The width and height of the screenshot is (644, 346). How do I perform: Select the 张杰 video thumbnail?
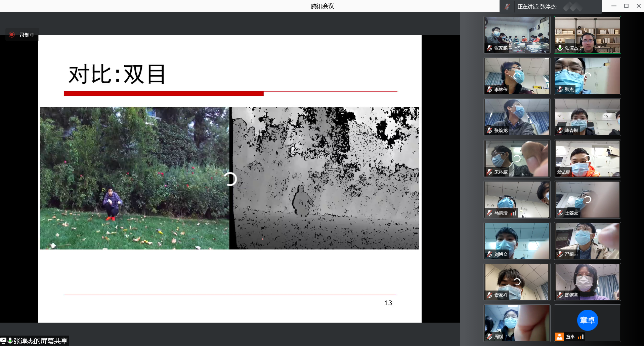click(587, 76)
